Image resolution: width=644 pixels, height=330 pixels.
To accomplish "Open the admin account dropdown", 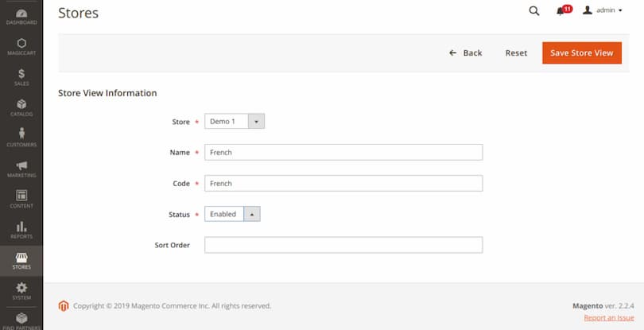I will tap(603, 11).
